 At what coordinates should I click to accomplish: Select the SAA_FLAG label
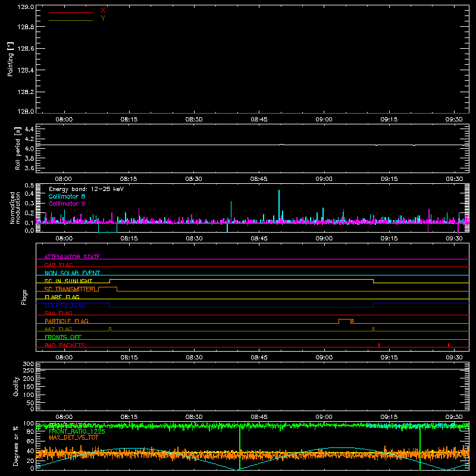coord(58,313)
